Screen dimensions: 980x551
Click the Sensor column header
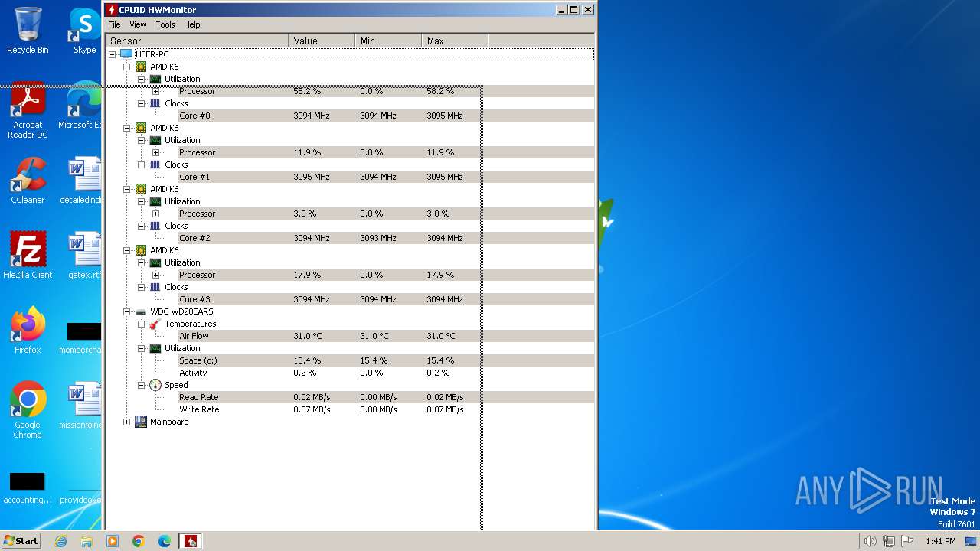click(x=197, y=41)
